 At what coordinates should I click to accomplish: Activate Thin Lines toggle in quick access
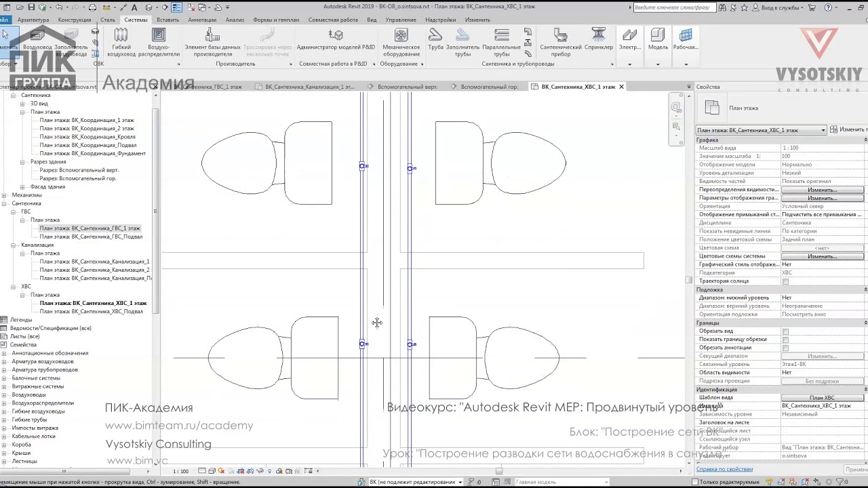(176, 7)
